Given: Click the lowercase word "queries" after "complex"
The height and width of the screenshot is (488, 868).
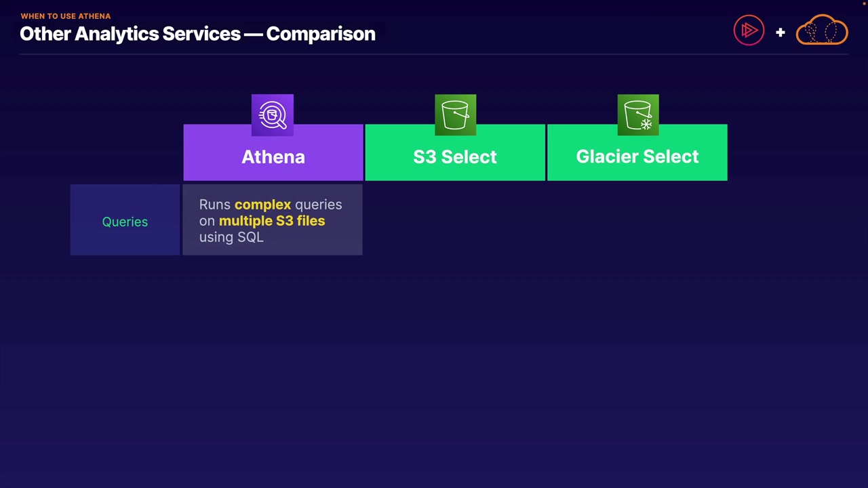Looking at the screenshot, I should [x=318, y=205].
